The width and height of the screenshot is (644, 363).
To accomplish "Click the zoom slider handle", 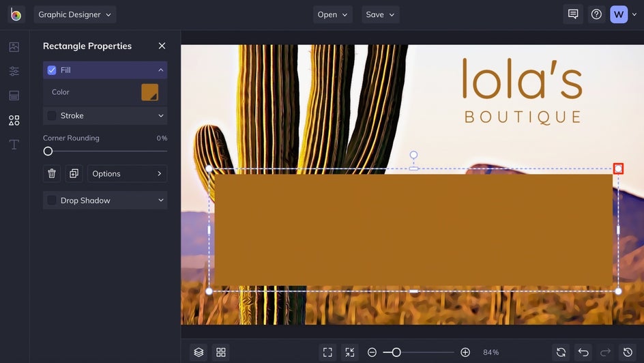I will pyautogui.click(x=396, y=352).
